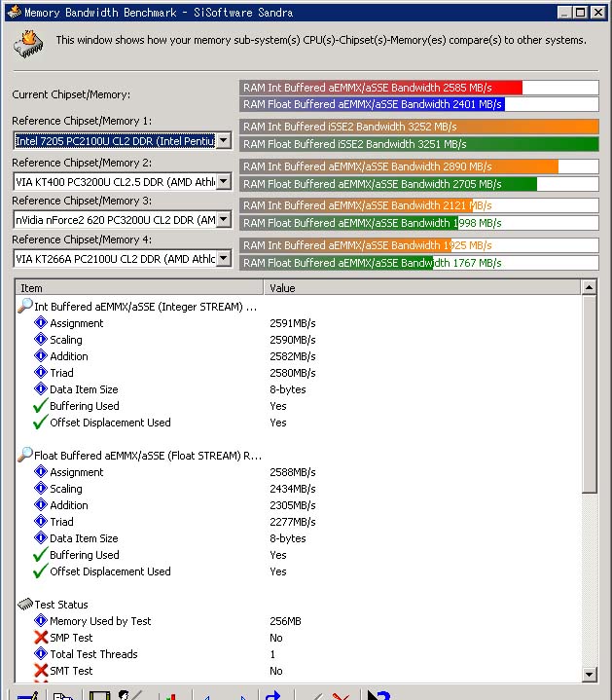Viewport: 612px width, 700px height.
Task: Click the red X icon beside SMP Test
Action: point(41,638)
